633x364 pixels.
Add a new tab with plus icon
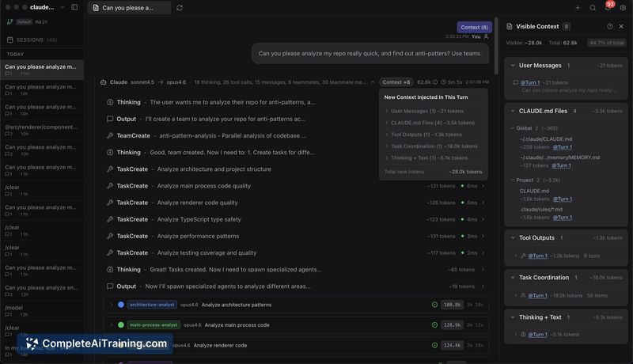tap(578, 8)
